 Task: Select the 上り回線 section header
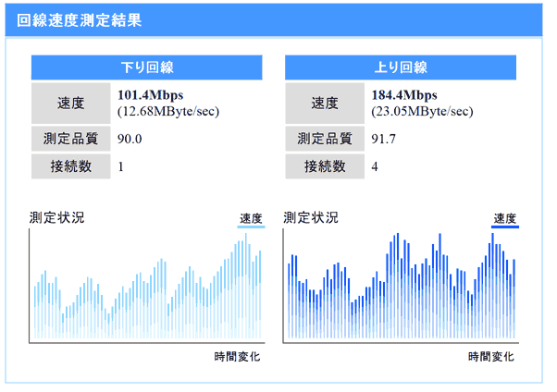click(x=401, y=67)
